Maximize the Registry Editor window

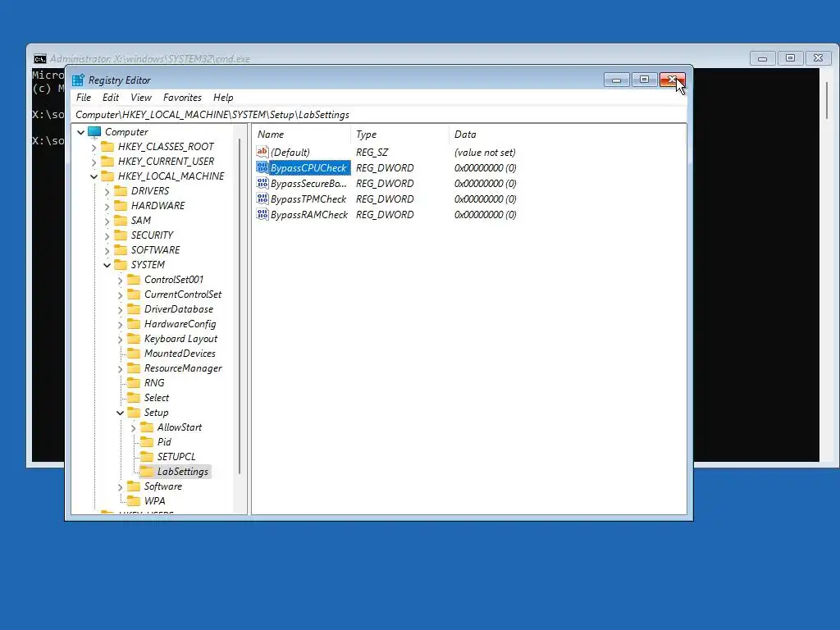(644, 80)
